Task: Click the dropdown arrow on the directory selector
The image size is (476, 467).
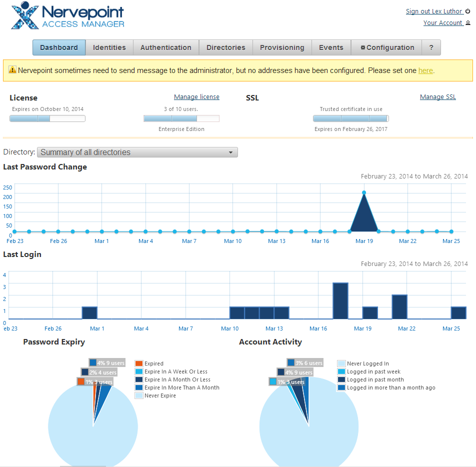Action: coord(231,152)
